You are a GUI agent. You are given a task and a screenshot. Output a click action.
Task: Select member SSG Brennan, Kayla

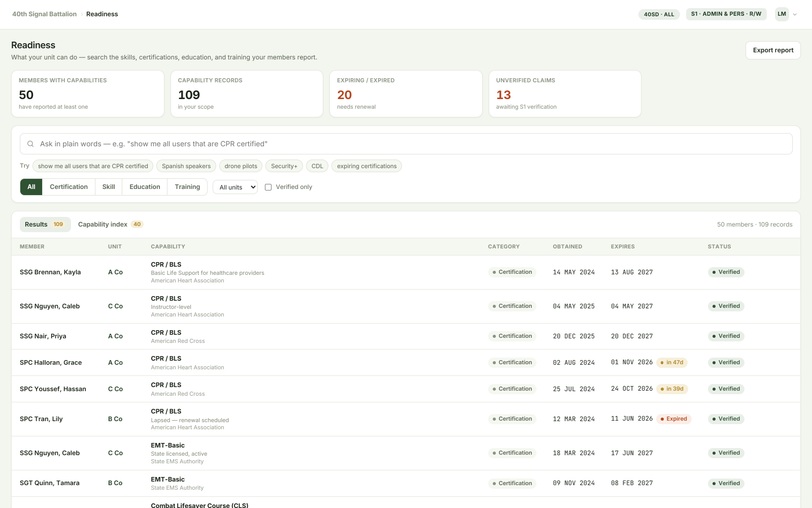(50, 272)
